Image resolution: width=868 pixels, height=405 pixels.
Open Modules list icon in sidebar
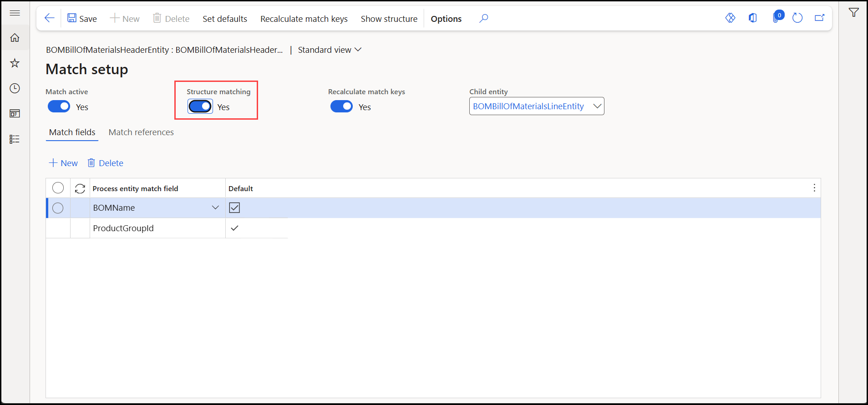[x=15, y=139]
